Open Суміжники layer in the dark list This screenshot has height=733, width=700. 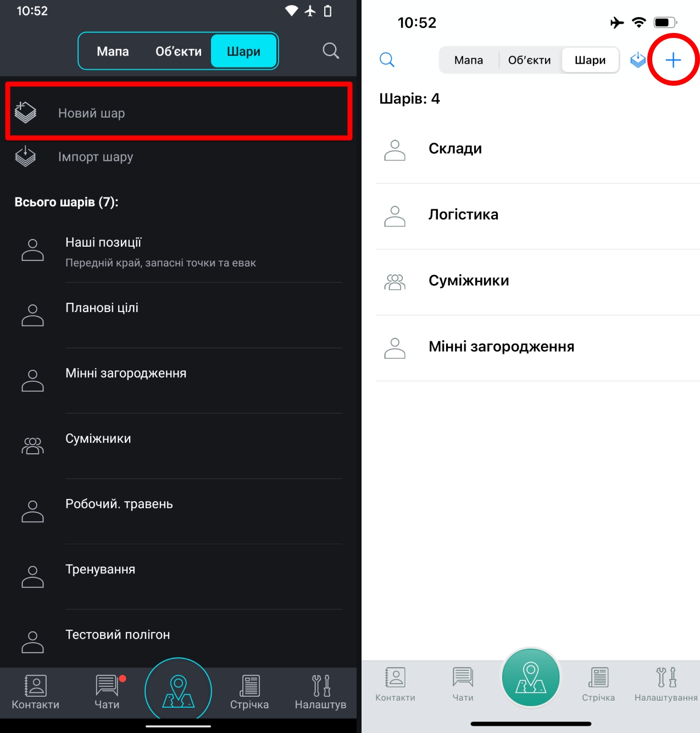pos(179,446)
